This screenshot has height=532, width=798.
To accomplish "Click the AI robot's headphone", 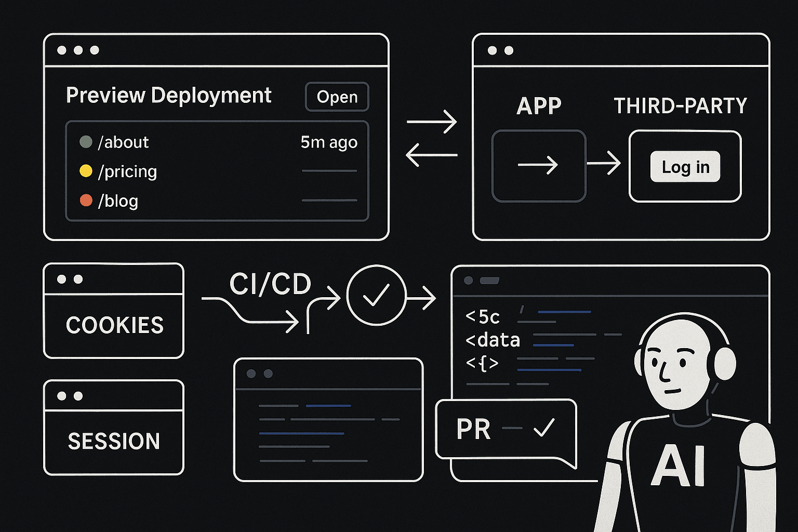I will tap(724, 363).
